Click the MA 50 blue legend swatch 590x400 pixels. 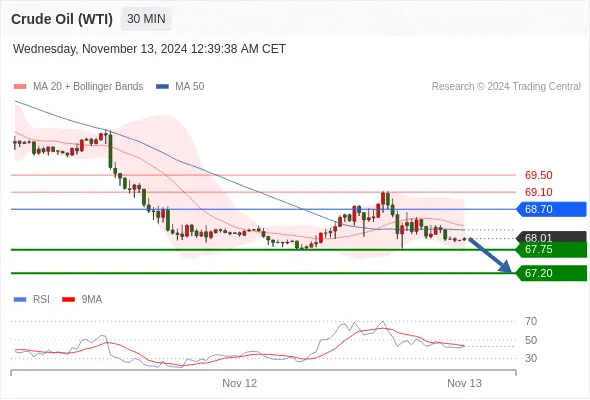point(162,87)
